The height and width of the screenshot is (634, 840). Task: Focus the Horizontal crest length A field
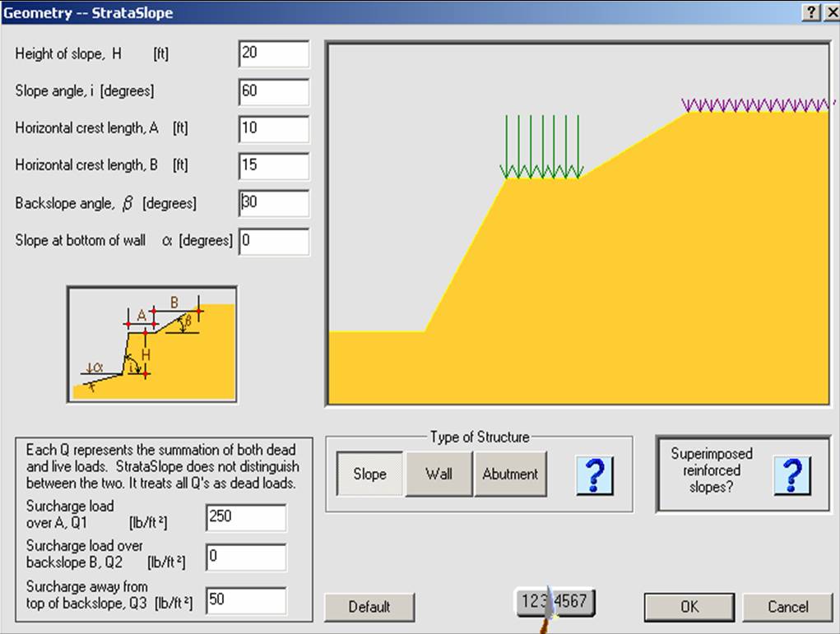pos(274,128)
